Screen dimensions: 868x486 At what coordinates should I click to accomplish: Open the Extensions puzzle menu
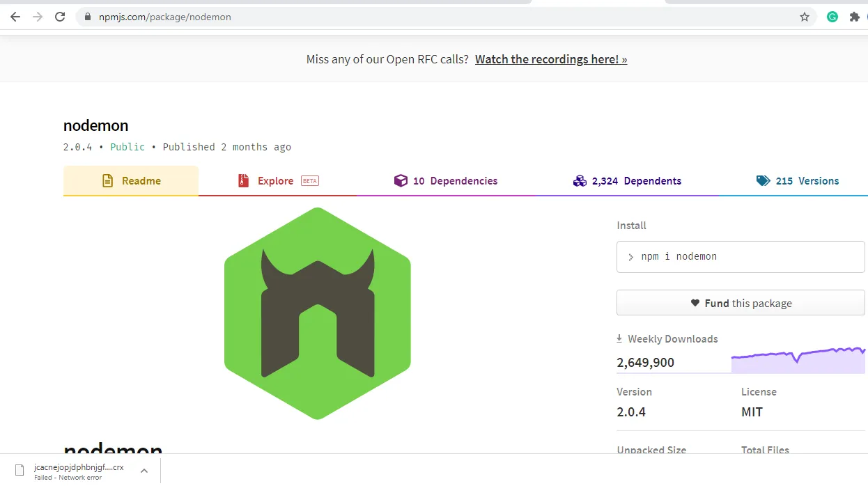click(855, 17)
